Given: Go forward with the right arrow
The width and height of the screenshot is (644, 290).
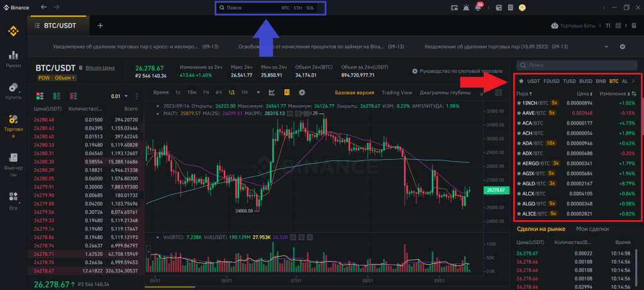Looking at the screenshot, I should click(56, 7).
